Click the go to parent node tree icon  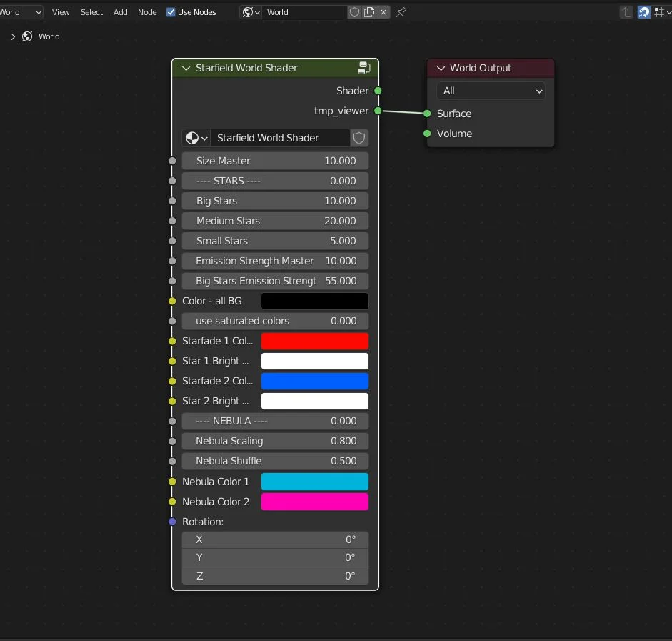point(626,12)
